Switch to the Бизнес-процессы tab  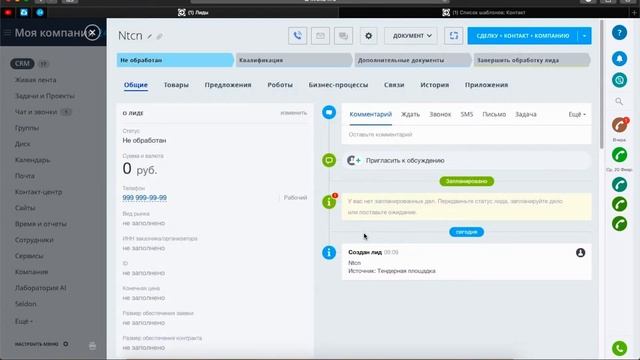338,85
